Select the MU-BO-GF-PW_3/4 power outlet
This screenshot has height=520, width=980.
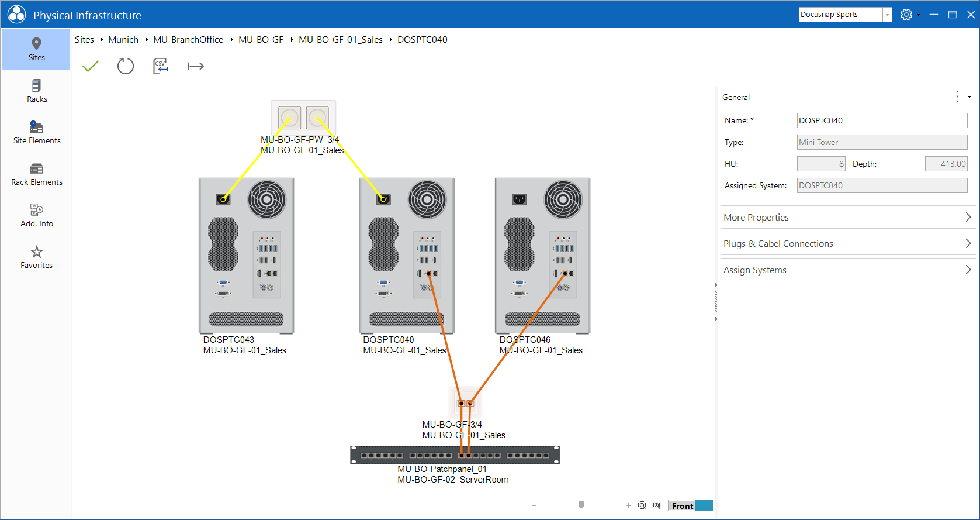tap(303, 118)
